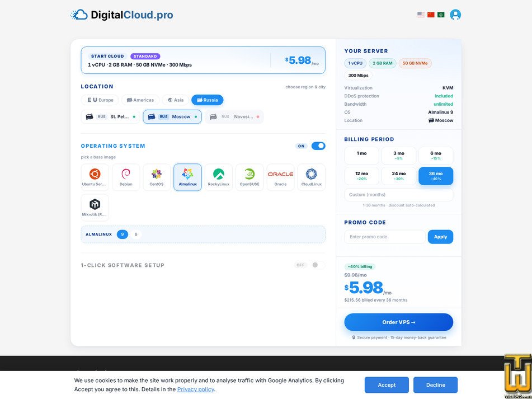Viewport: 532px width, 399px height.
Task: Click the $215.56 billed every 36 months text
Action: 376,301
